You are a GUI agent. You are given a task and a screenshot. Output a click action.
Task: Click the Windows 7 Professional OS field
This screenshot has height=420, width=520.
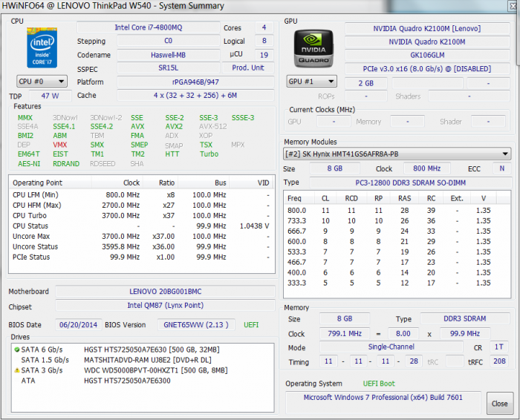[383, 398]
